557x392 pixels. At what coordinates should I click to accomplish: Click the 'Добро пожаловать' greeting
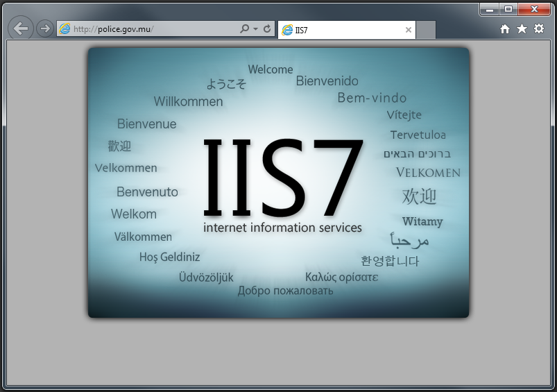(285, 291)
